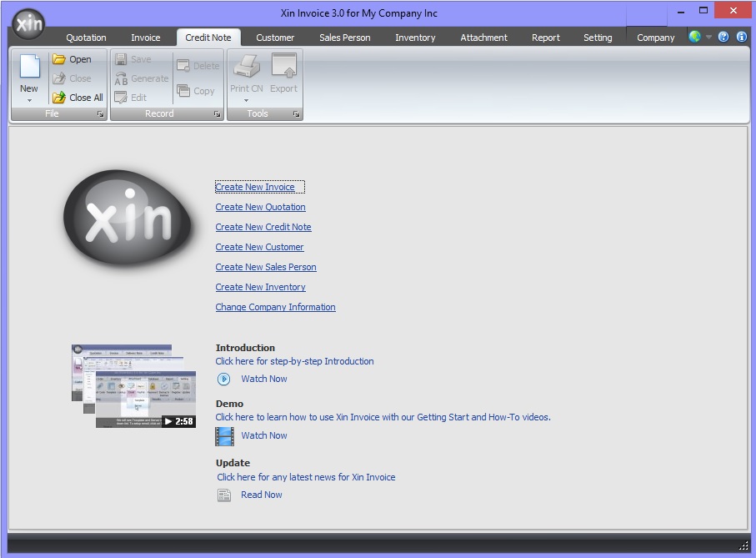
Task: Click the globe language icon
Action: click(x=695, y=37)
